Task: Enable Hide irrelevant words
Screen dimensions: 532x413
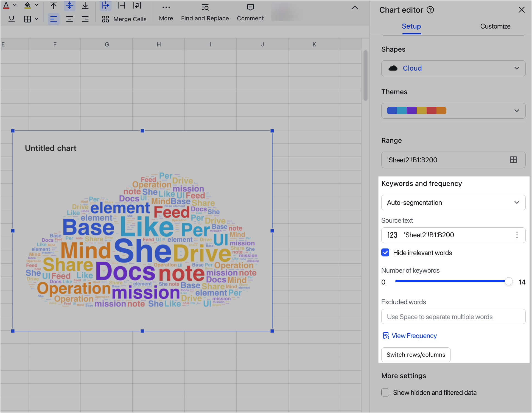Action: click(385, 253)
